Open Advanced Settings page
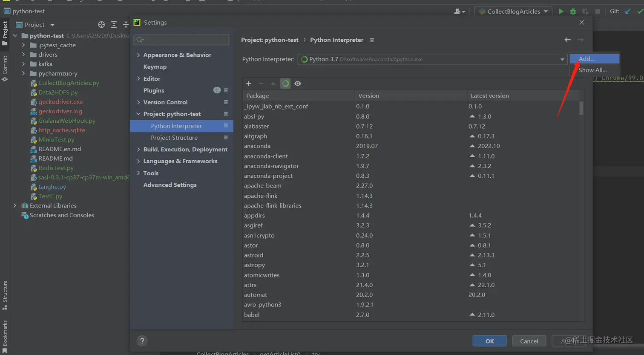 tap(170, 185)
